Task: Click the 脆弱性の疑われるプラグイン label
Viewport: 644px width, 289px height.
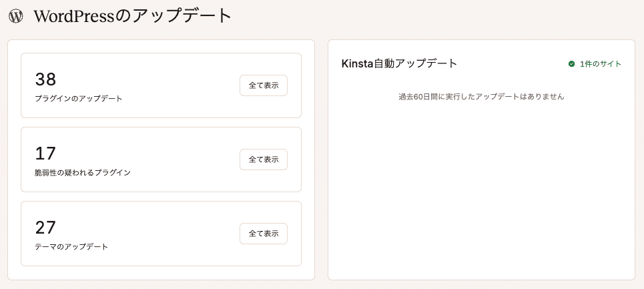Action: click(x=83, y=173)
